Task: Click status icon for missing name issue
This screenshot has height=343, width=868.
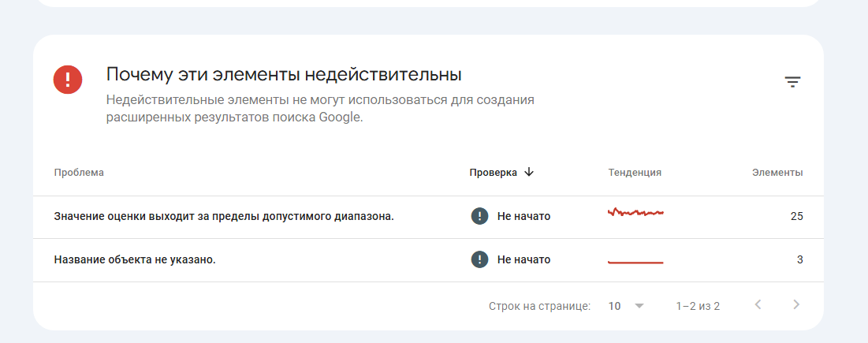Action: [x=479, y=259]
